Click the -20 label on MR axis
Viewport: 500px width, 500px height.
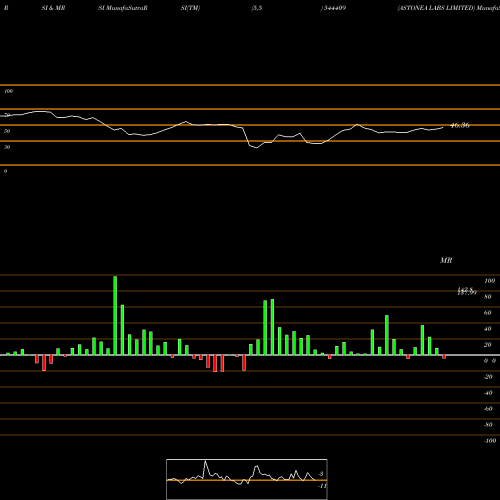tap(488, 377)
